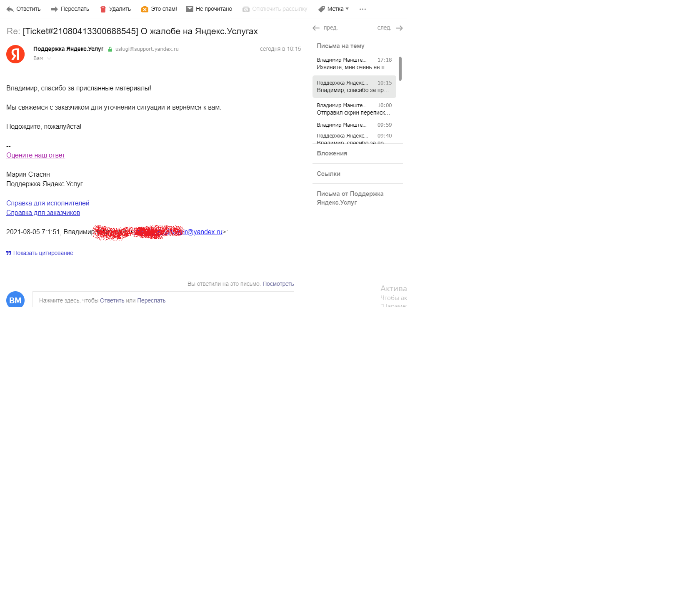Click the email subject line
The width and height of the screenshot is (700, 600).
[x=132, y=31]
